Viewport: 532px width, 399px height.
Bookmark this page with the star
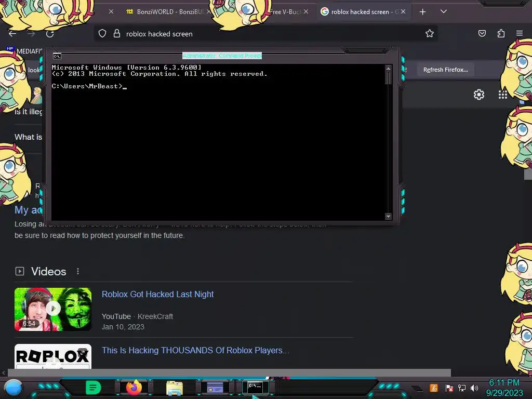pos(430,33)
